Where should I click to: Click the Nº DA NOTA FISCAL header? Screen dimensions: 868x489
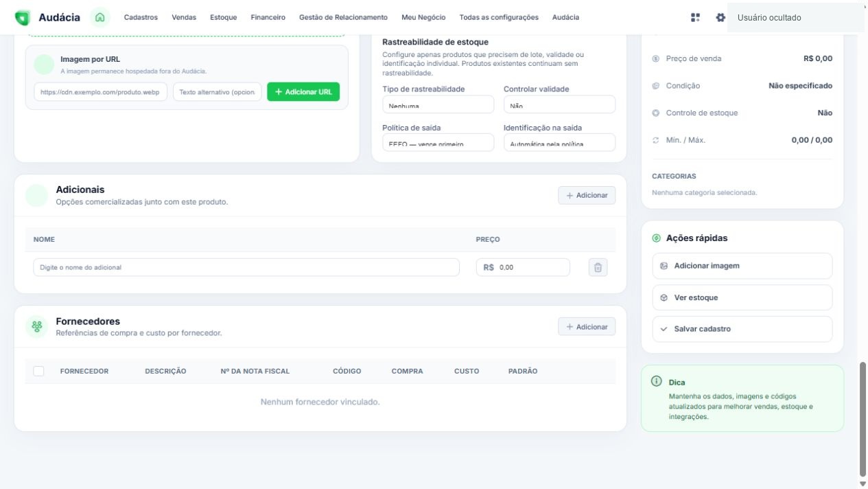coord(255,371)
